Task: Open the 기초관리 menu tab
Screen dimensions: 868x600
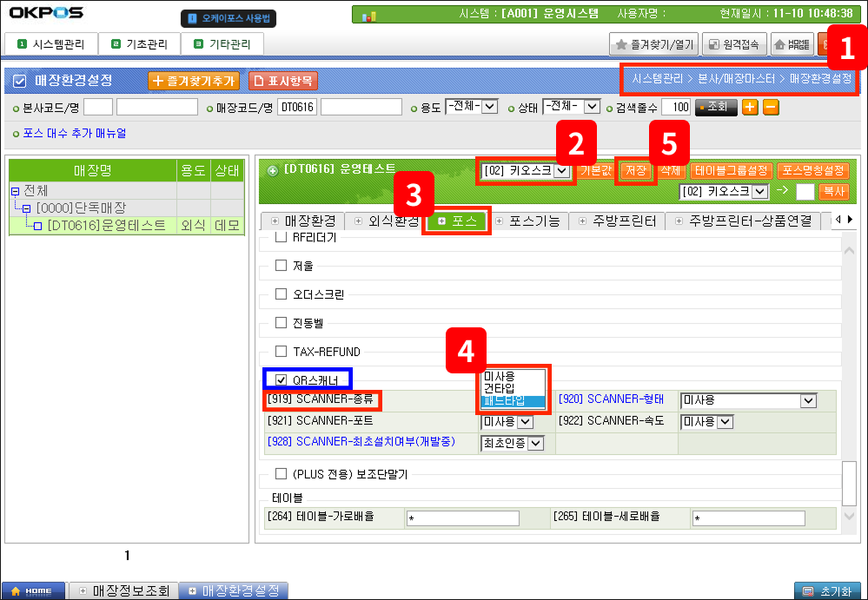Action: 139,44
